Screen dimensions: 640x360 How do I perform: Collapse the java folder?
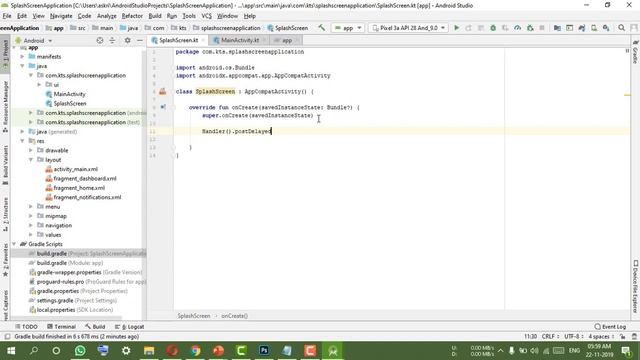pos(22,66)
